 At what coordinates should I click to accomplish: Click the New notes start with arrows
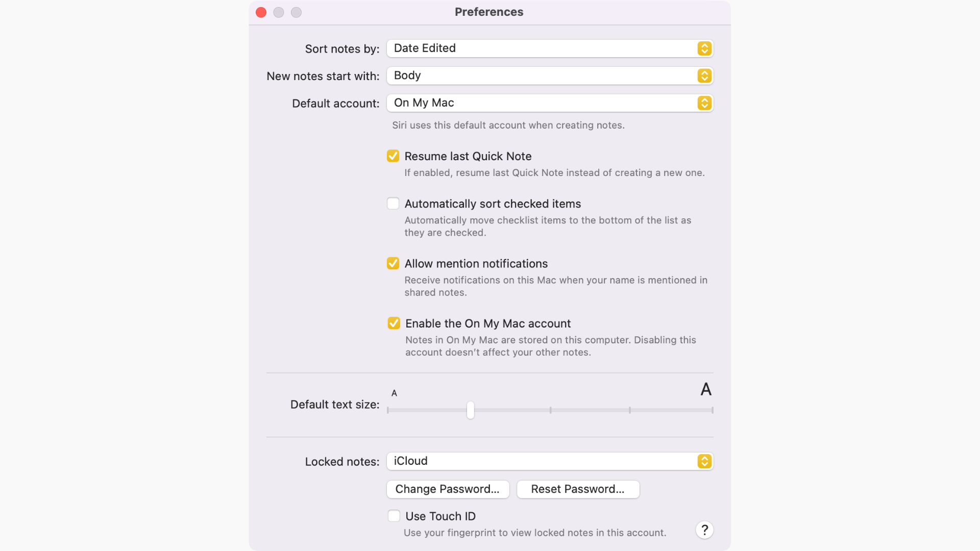[x=704, y=76]
